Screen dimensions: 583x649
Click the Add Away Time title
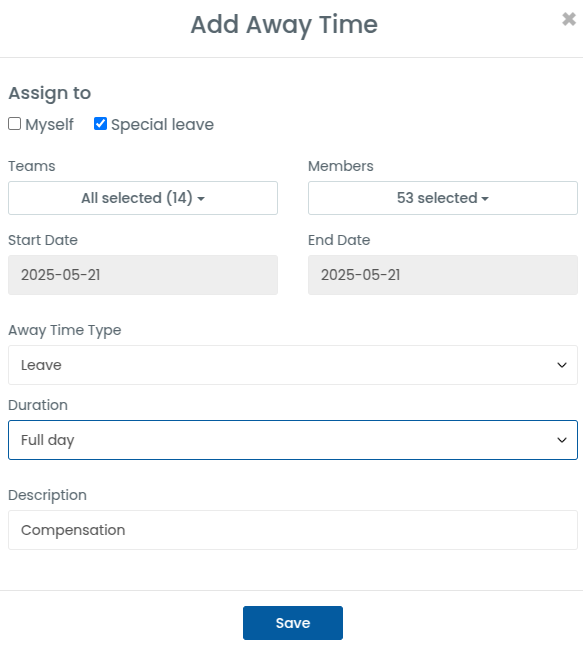[284, 25]
